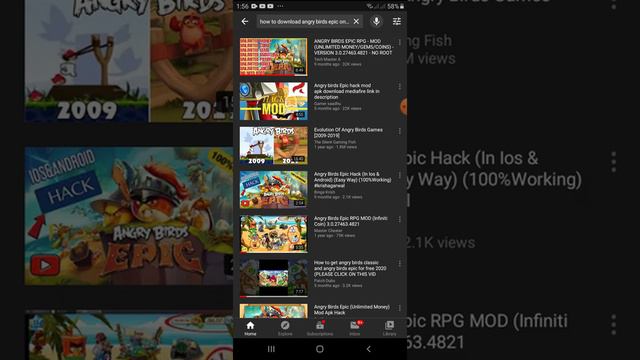Open more options for Evolution Of Angry Birds Games
640x360 pixels.
coord(399,131)
